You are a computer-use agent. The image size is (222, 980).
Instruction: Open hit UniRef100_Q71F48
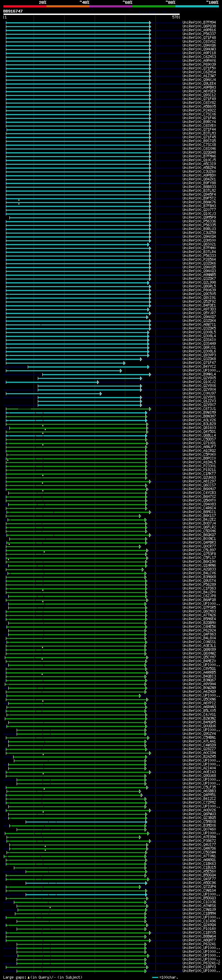199,38
